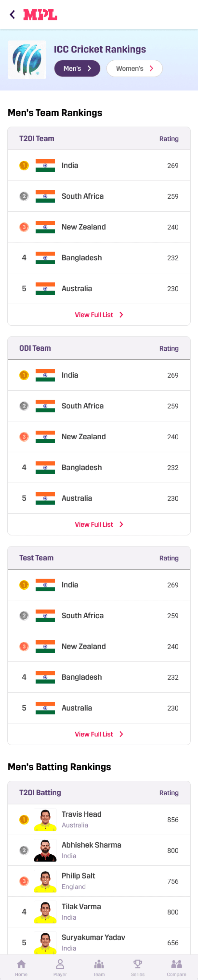The width and height of the screenshot is (198, 980).
Task: Select India in the T20I Team rankings
Action: click(70, 166)
